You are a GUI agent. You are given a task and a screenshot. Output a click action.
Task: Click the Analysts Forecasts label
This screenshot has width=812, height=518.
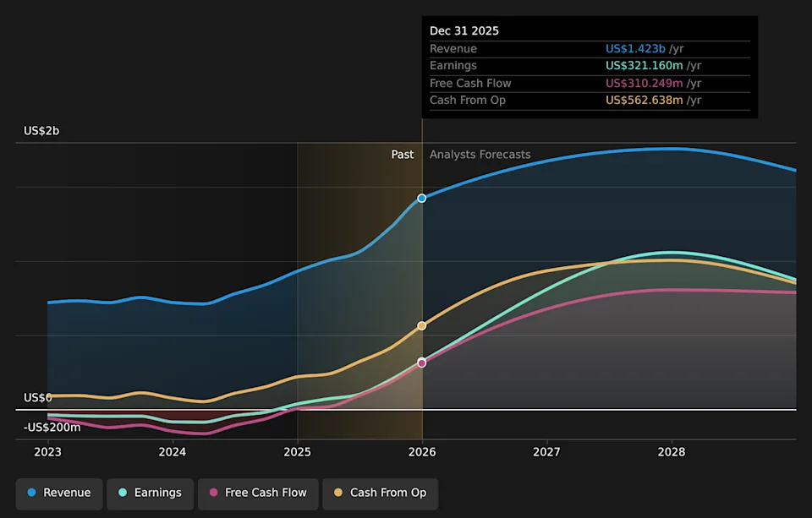[480, 155]
